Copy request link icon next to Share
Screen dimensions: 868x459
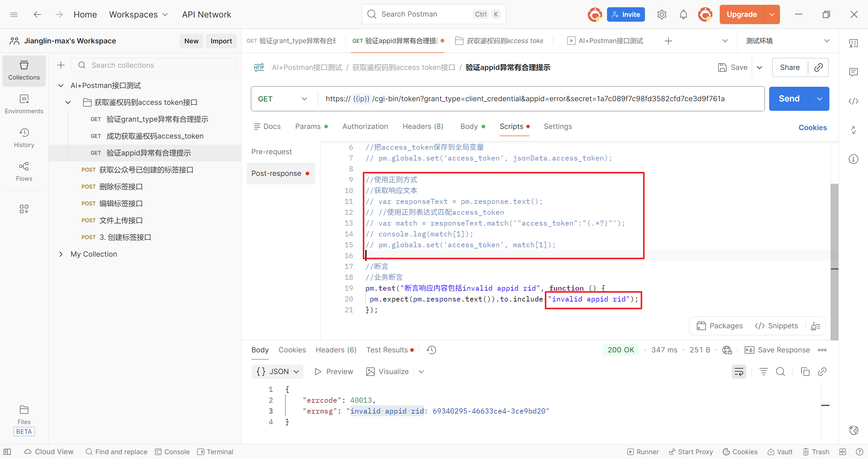[x=819, y=67]
